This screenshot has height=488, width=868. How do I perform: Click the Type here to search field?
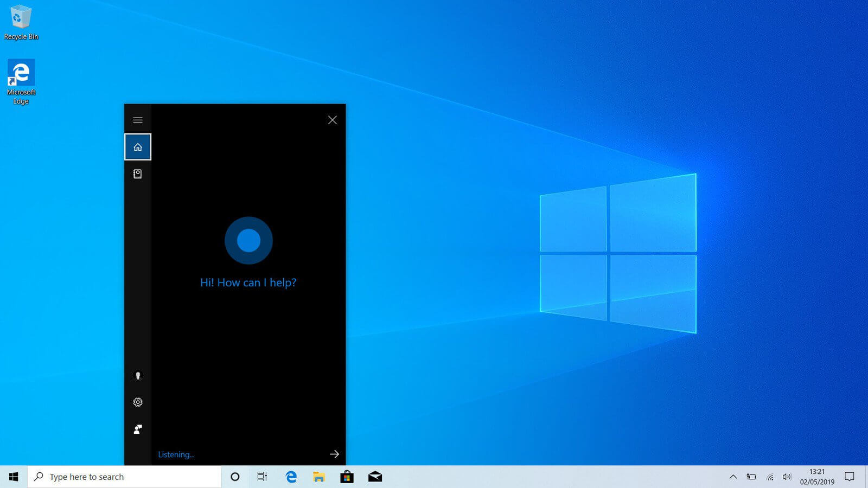click(x=125, y=477)
